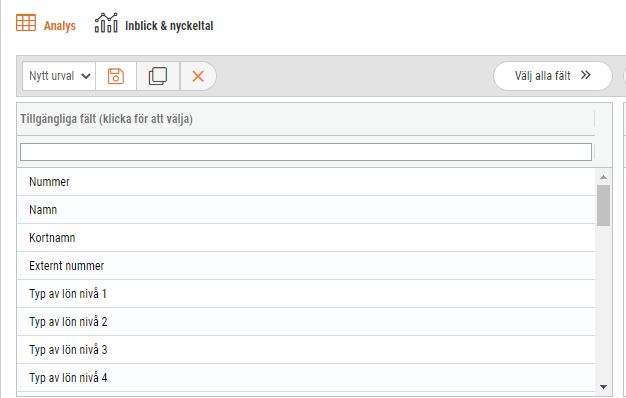Select the Kortnamn field

306,238
